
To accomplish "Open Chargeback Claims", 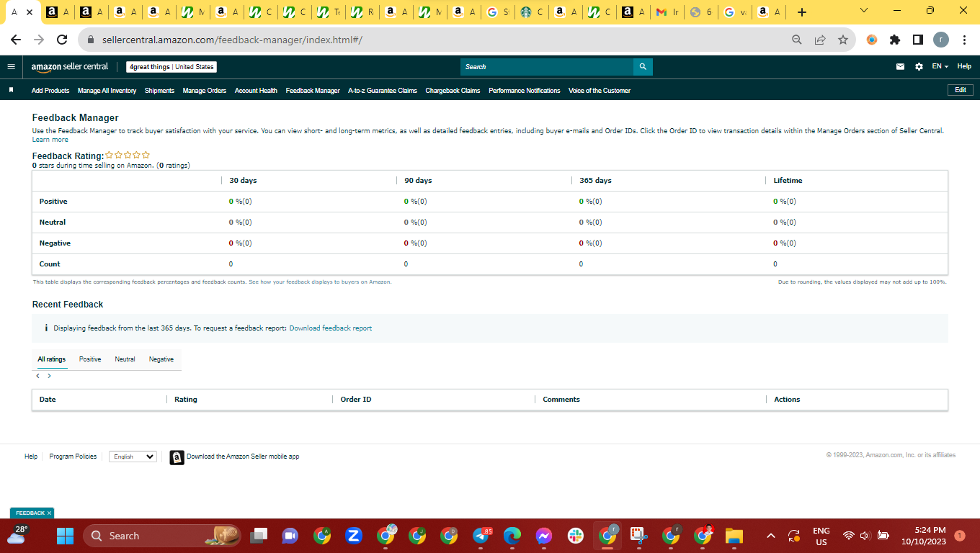I will [x=453, y=91].
